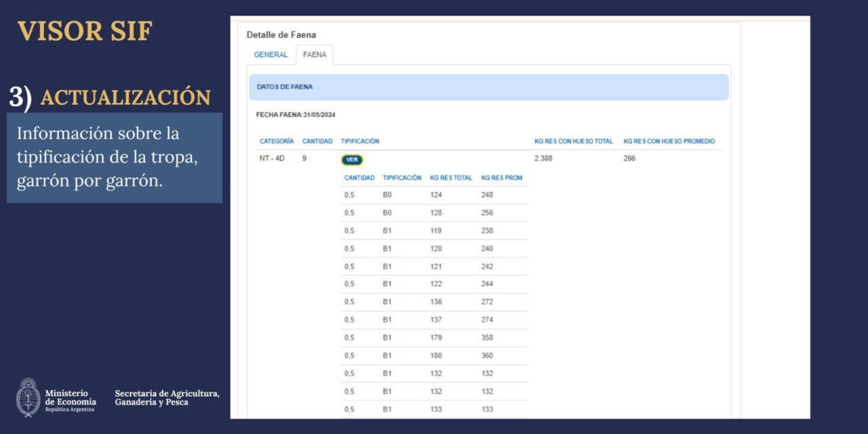The height and width of the screenshot is (434, 868).
Task: Click the 136 kg res total cell
Action: click(436, 302)
